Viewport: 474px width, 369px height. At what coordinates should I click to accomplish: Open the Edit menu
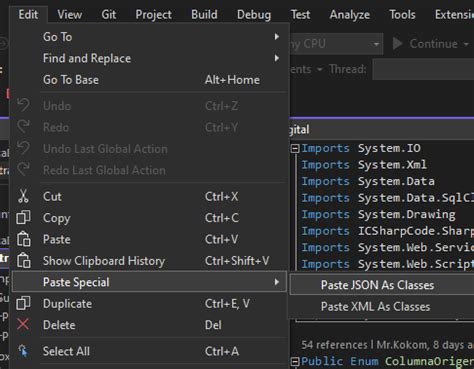28,14
